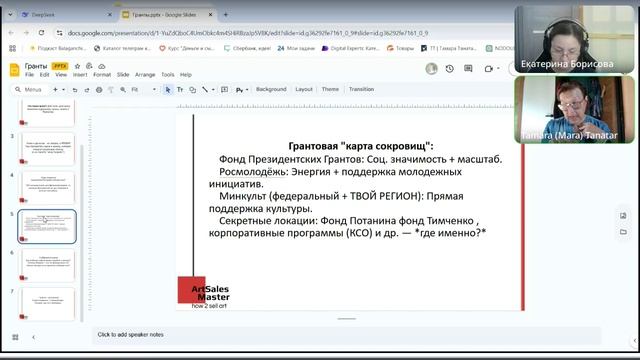Click the Background button

[x=271, y=89]
